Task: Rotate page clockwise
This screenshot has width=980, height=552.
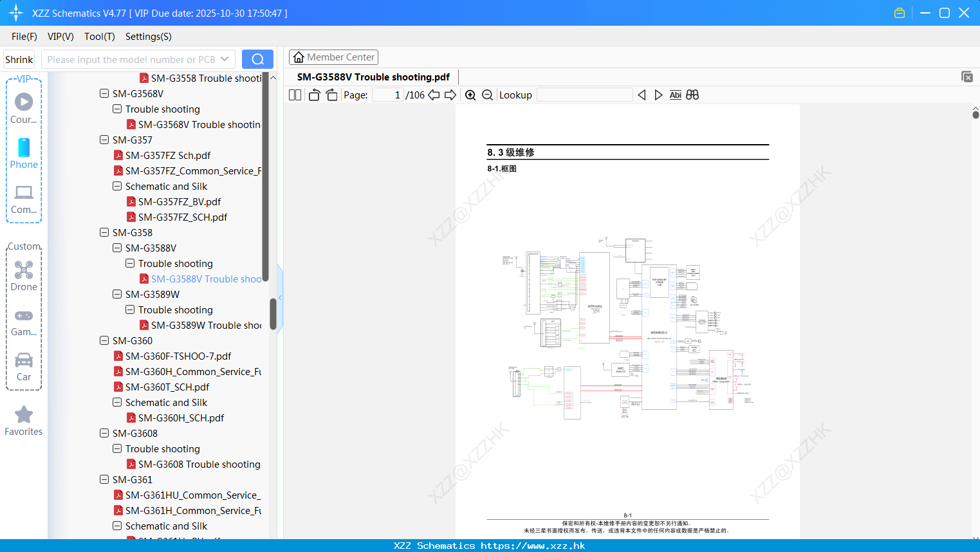Action: click(331, 95)
